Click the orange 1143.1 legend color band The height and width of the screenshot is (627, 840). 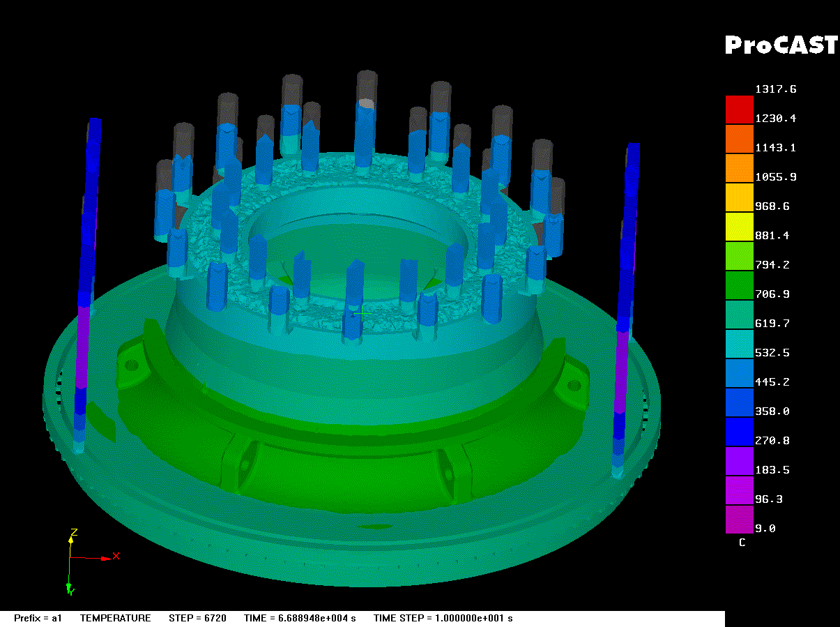point(739,168)
